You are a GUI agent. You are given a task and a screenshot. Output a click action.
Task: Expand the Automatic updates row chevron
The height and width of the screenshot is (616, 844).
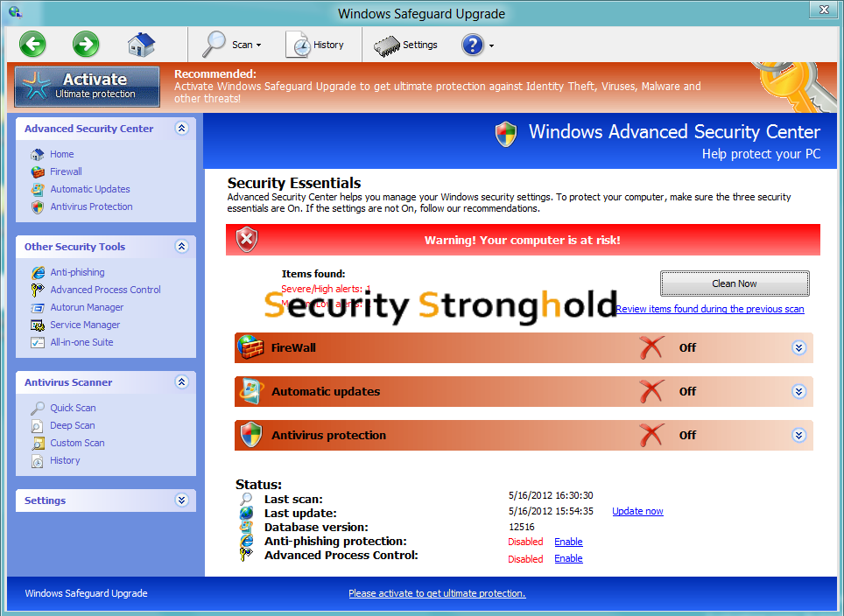pyautogui.click(x=798, y=392)
